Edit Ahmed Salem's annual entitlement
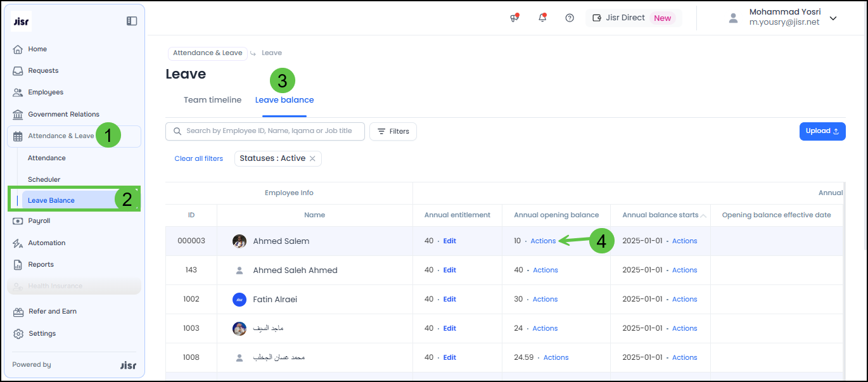 click(x=449, y=241)
